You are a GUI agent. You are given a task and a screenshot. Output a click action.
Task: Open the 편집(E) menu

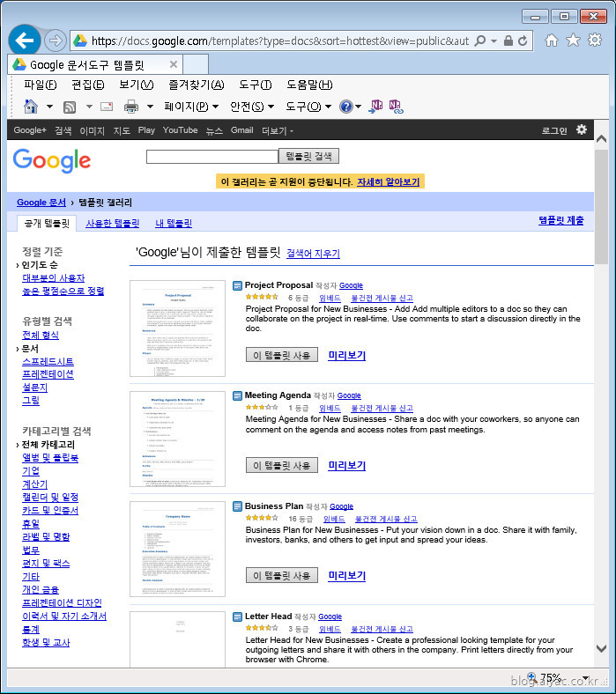pos(87,85)
